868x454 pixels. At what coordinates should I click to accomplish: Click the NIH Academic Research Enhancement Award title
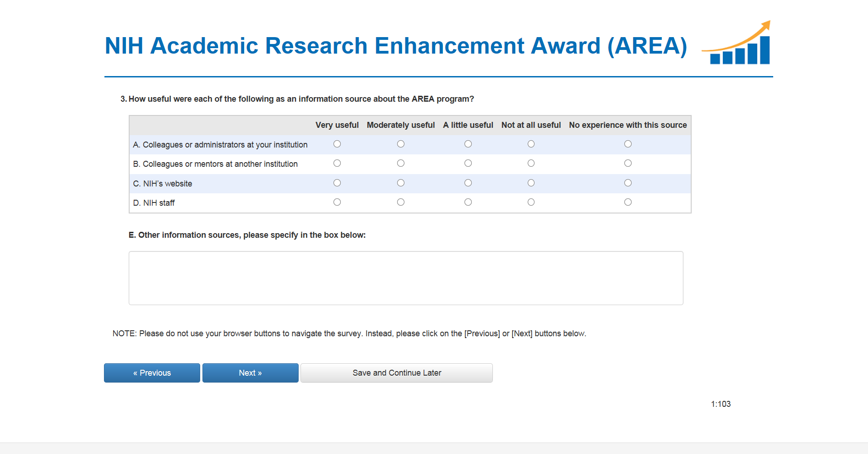tap(396, 46)
